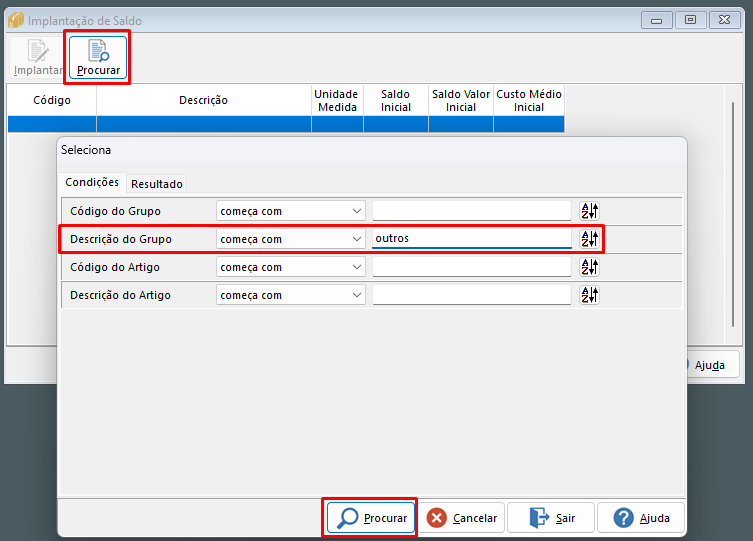Click the Saldo Inicial column header
The width and height of the screenshot is (753, 541).
tap(396, 100)
